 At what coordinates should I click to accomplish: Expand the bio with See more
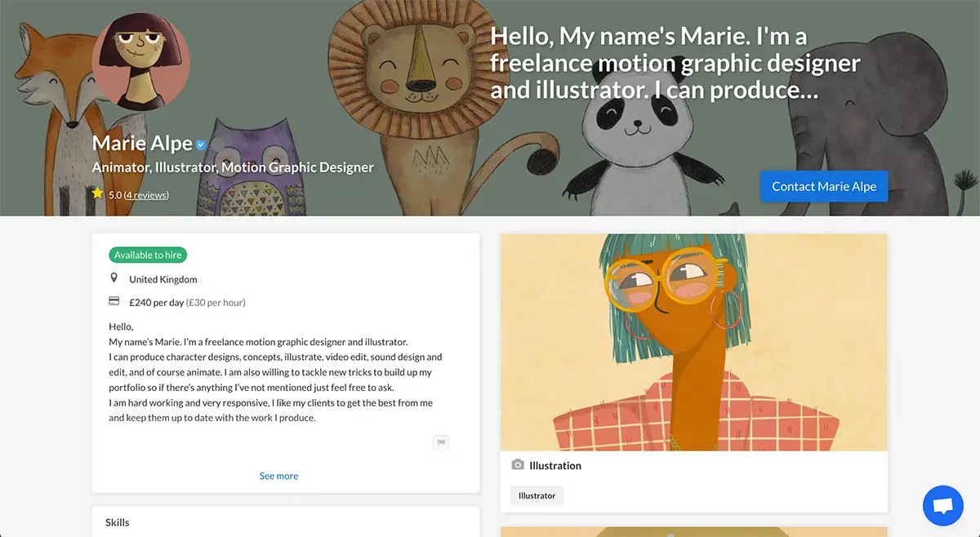click(278, 475)
